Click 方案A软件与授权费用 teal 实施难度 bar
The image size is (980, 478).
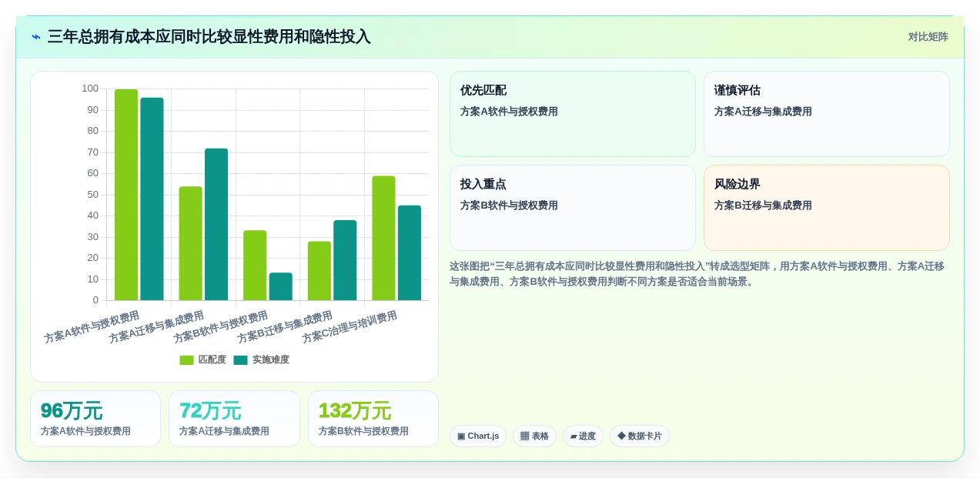pyautogui.click(x=152, y=199)
